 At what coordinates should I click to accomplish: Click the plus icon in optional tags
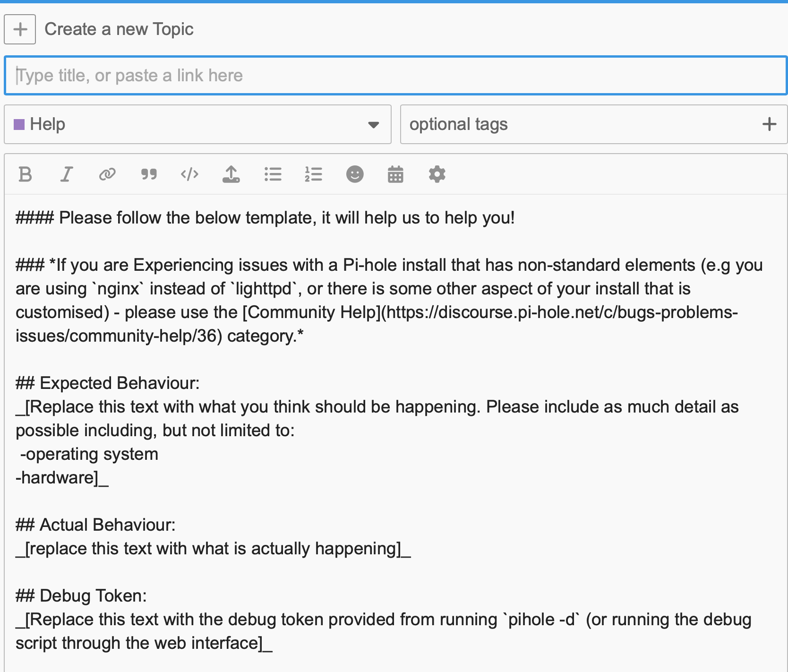tap(769, 124)
